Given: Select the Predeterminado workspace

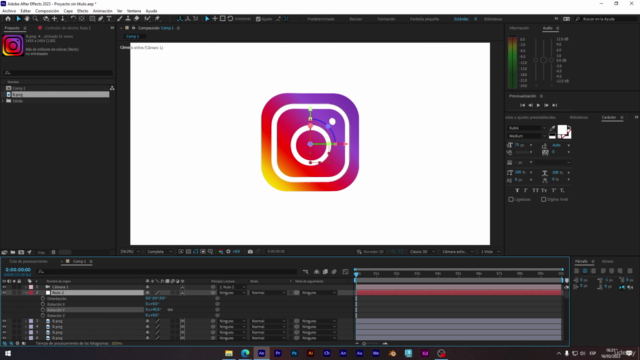Looking at the screenshot, I should 321,19.
